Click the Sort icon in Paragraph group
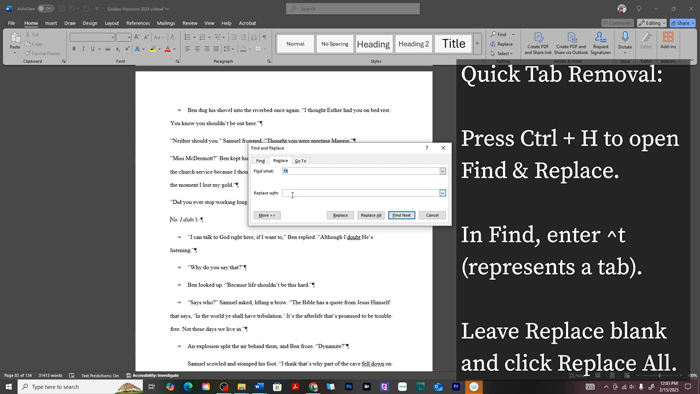Screen dimensions: 700x394 [x=254, y=37]
